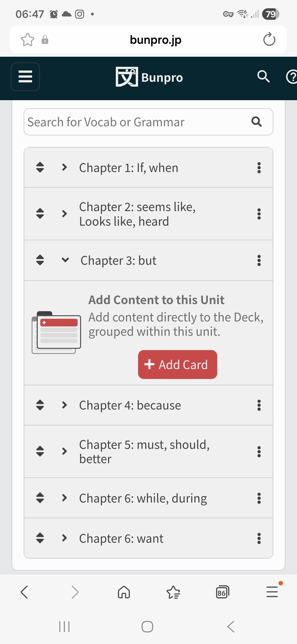297x644 pixels.
Task: Open kebab menu for Chapter 6: want
Action: (x=259, y=538)
